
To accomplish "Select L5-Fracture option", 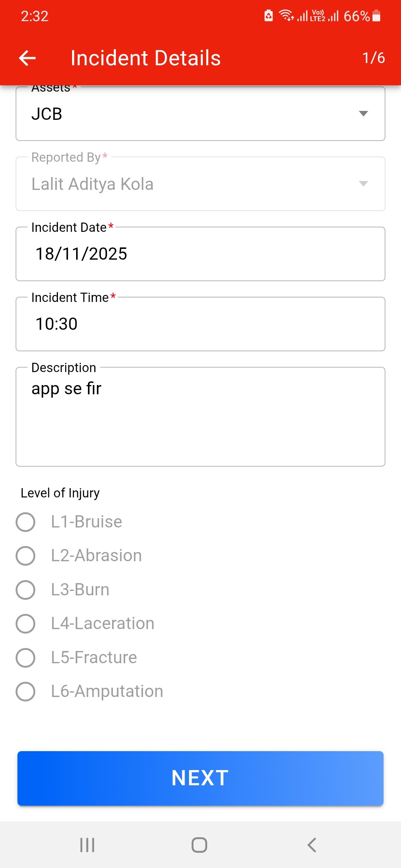I will coord(26,658).
